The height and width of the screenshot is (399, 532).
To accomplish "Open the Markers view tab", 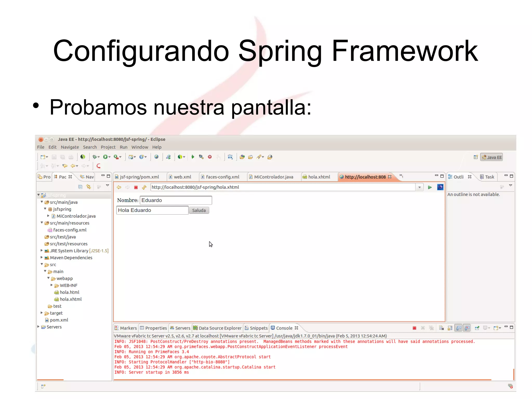I will click(126, 328).
